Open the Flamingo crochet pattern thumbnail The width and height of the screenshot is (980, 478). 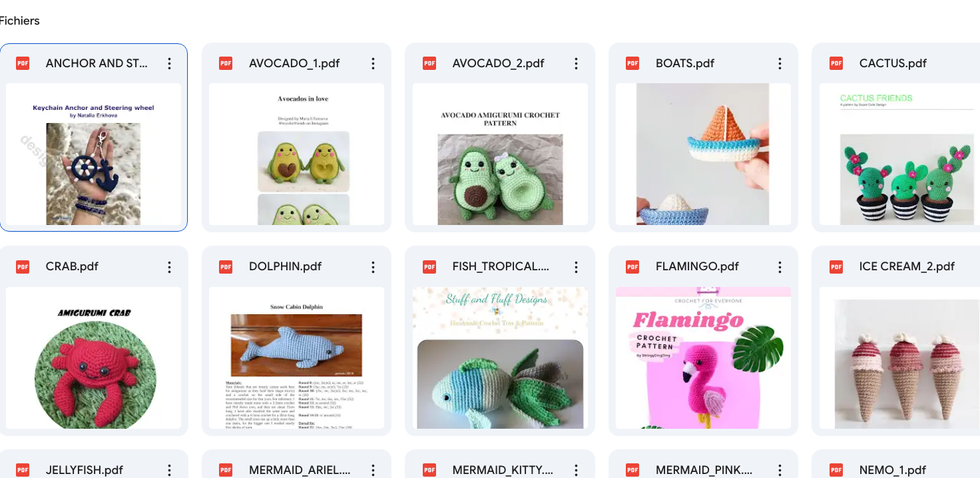pyautogui.click(x=703, y=358)
